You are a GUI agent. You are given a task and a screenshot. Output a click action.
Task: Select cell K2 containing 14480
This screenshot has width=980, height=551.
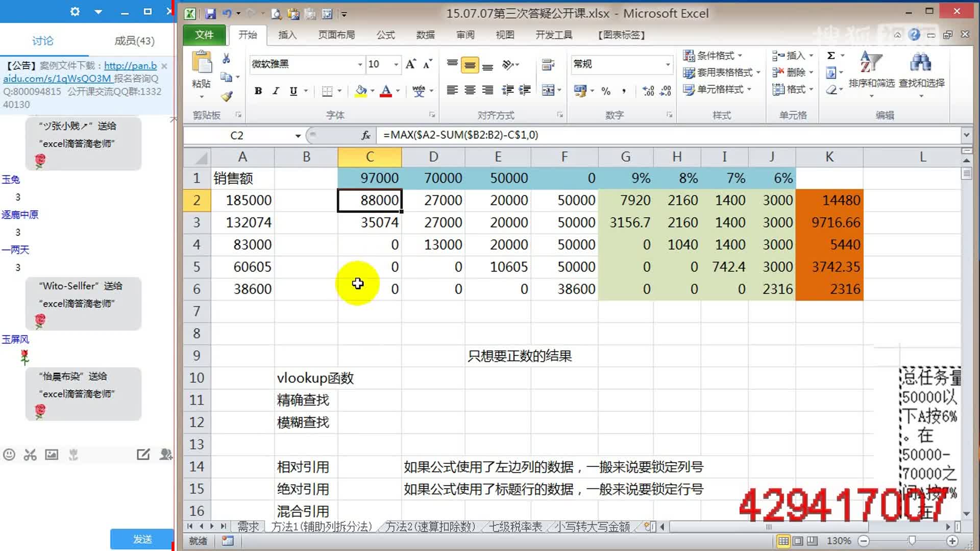click(x=829, y=200)
